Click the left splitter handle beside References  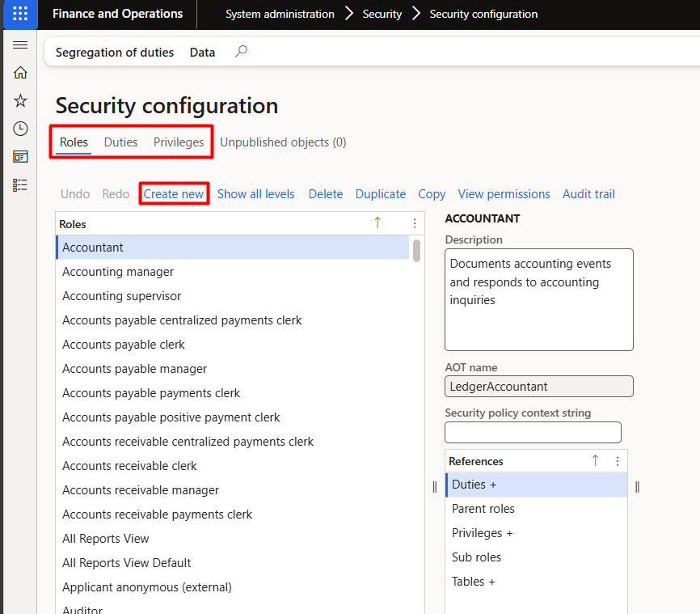[435, 487]
